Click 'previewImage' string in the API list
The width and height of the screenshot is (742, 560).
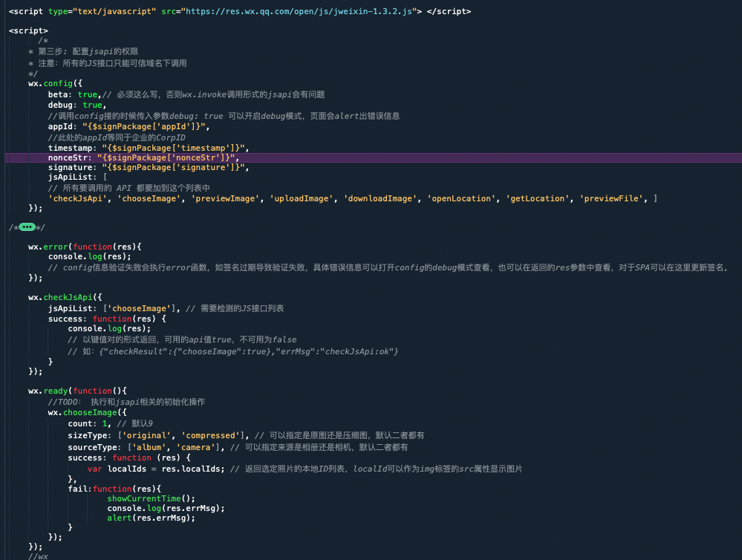tap(225, 199)
